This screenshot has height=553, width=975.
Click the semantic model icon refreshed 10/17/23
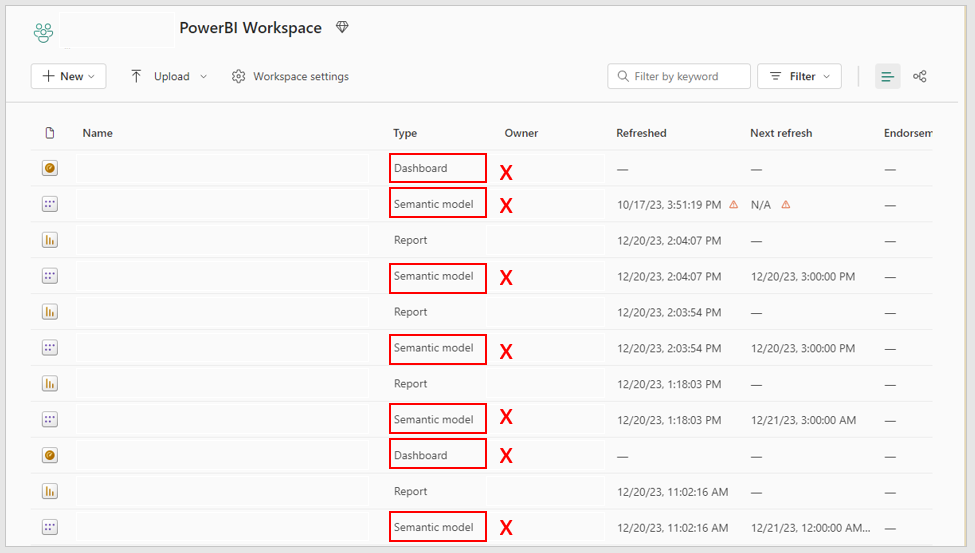click(x=50, y=204)
